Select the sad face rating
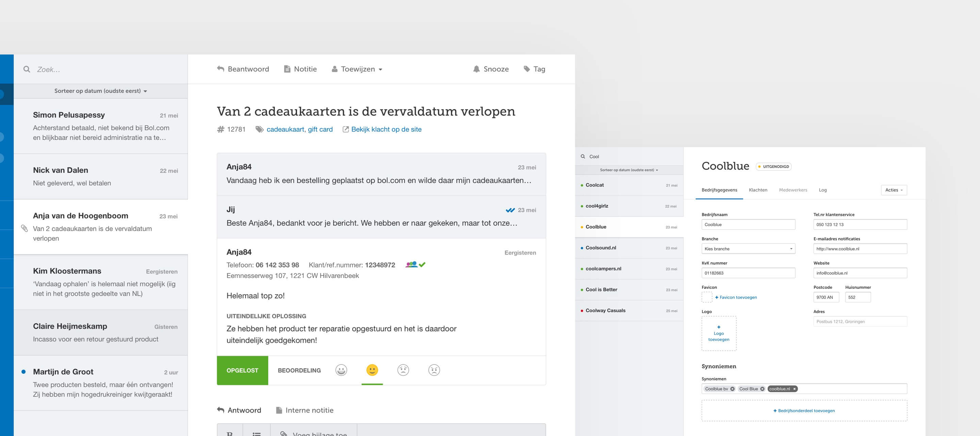The image size is (980, 436). click(x=403, y=370)
